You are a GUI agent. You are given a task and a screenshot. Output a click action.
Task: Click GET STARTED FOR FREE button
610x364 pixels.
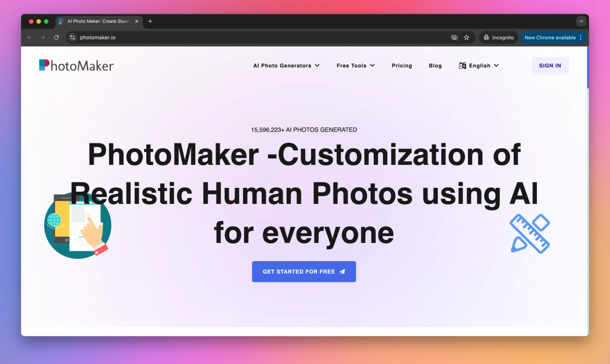click(x=304, y=272)
